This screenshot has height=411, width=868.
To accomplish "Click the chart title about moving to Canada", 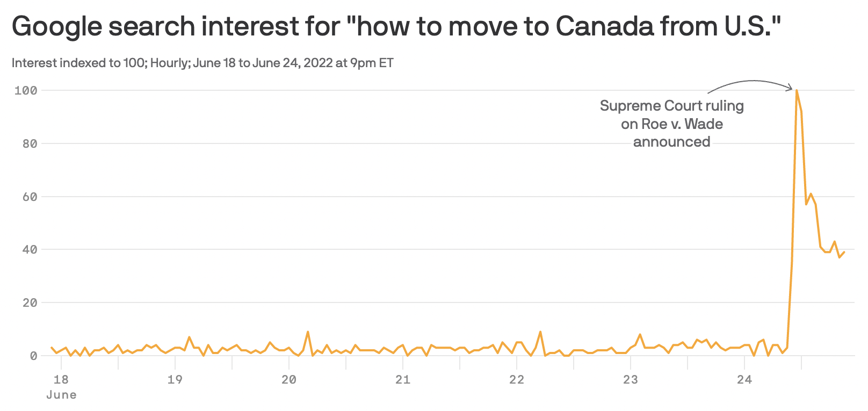I will (x=396, y=26).
